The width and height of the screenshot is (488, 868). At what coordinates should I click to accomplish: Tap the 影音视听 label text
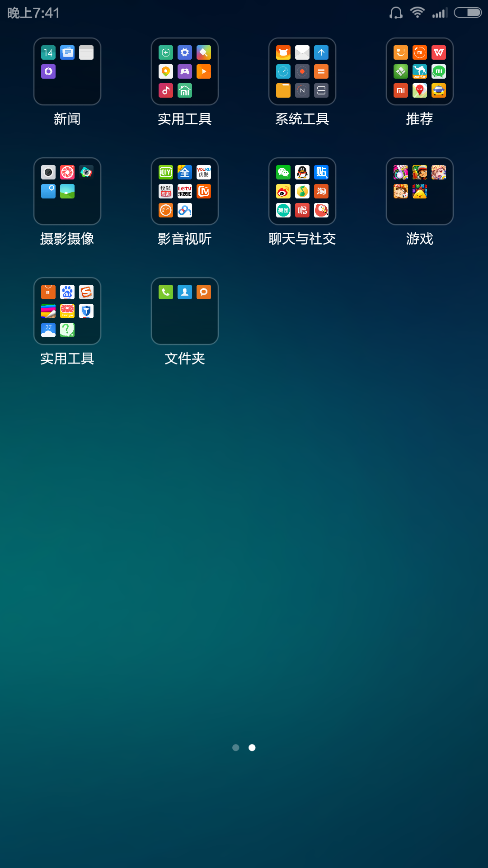(185, 239)
